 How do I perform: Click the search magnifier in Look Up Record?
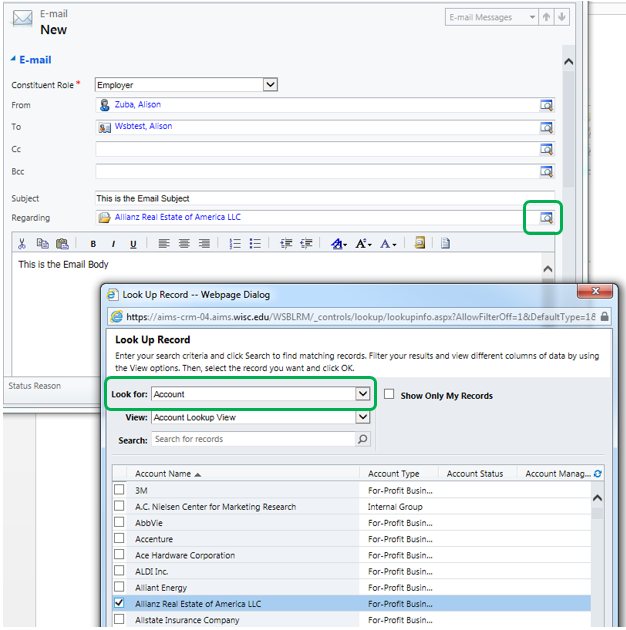coord(362,439)
